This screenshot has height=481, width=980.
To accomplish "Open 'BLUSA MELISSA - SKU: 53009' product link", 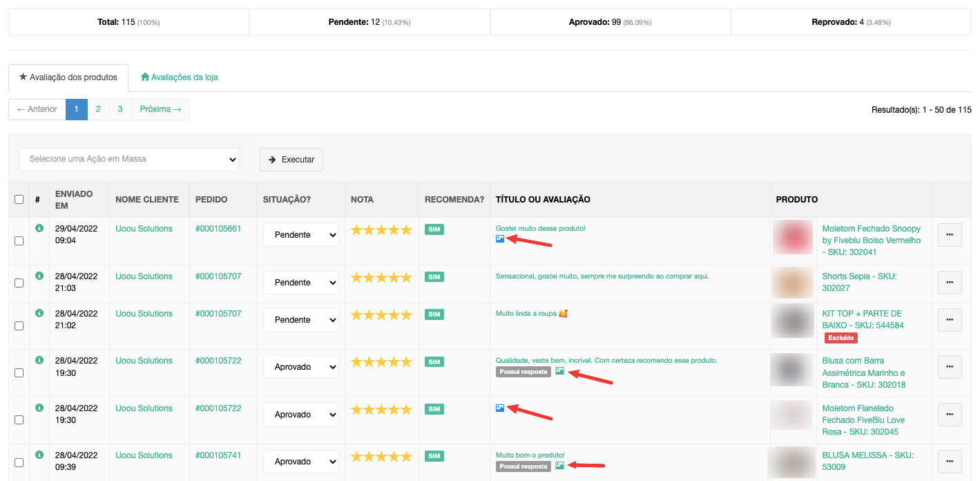I will pos(868,461).
